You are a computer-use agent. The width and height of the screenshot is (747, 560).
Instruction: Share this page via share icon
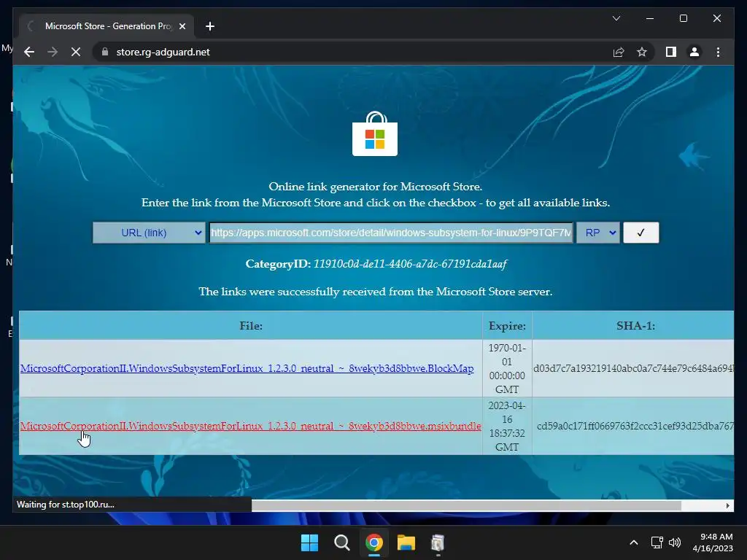619,52
